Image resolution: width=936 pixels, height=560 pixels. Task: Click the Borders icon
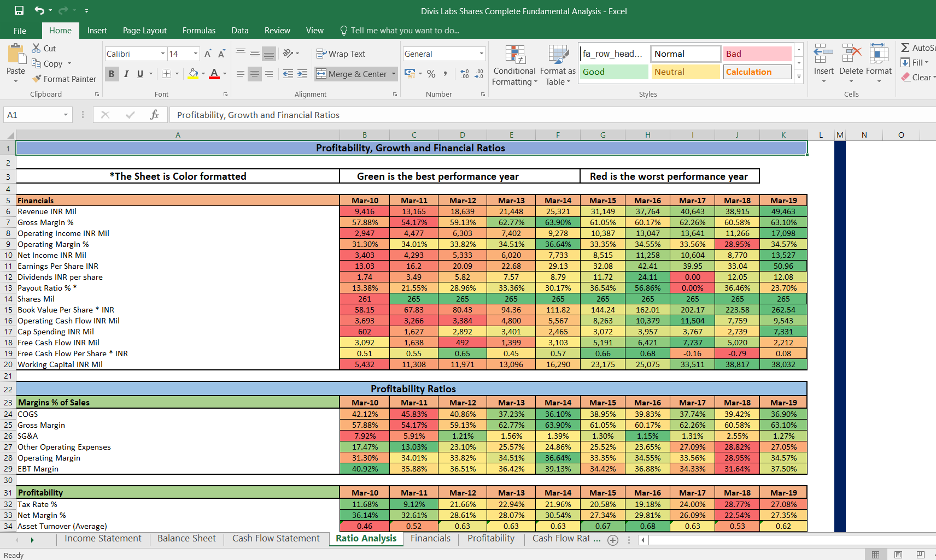point(167,74)
